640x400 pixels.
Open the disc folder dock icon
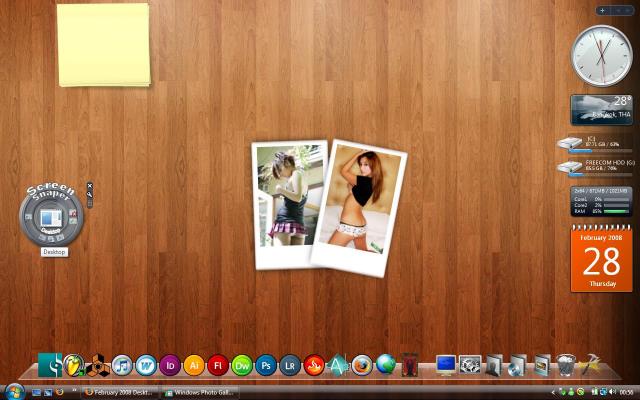pyautogui.click(x=518, y=365)
